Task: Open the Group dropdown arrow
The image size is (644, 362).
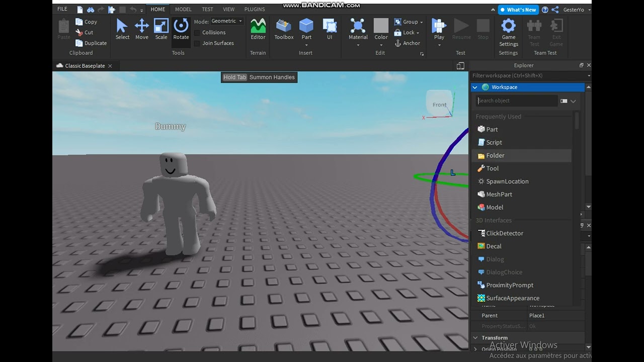Action: [x=422, y=22]
